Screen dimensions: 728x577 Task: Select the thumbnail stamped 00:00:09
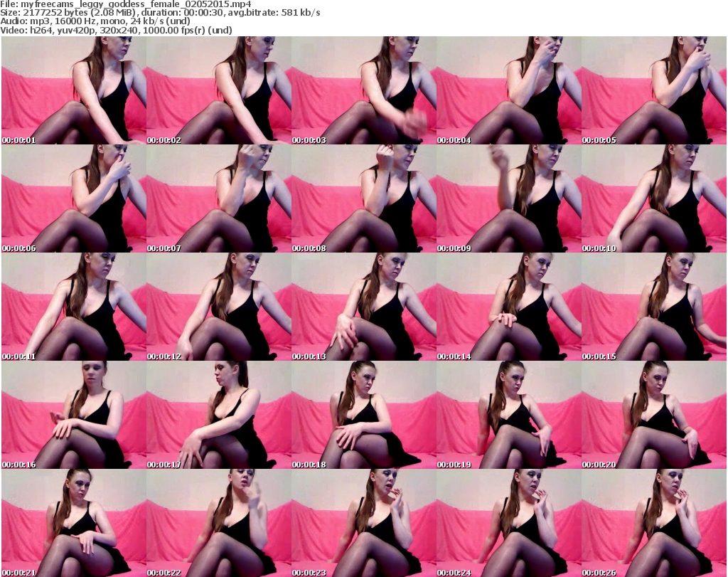(509, 198)
